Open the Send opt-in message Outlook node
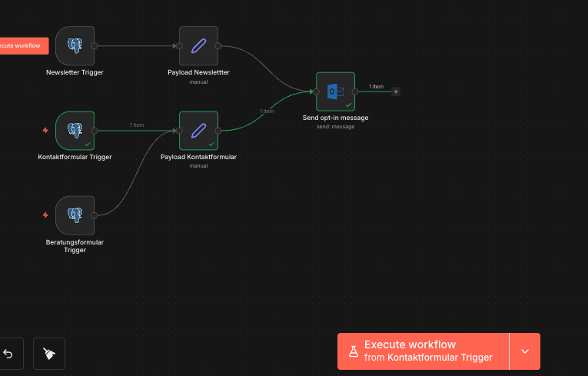This screenshot has height=376, width=588. pyautogui.click(x=336, y=92)
